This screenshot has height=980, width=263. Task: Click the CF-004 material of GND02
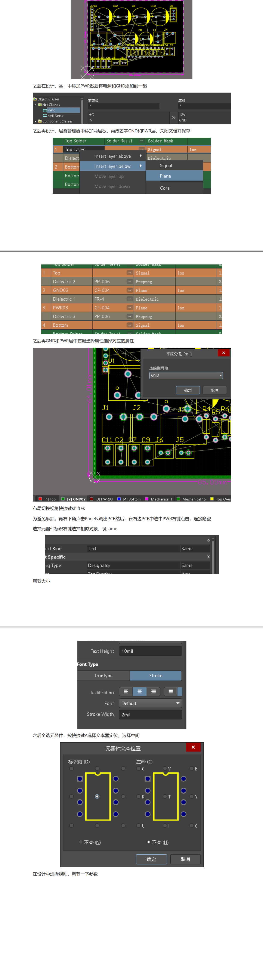tap(102, 290)
